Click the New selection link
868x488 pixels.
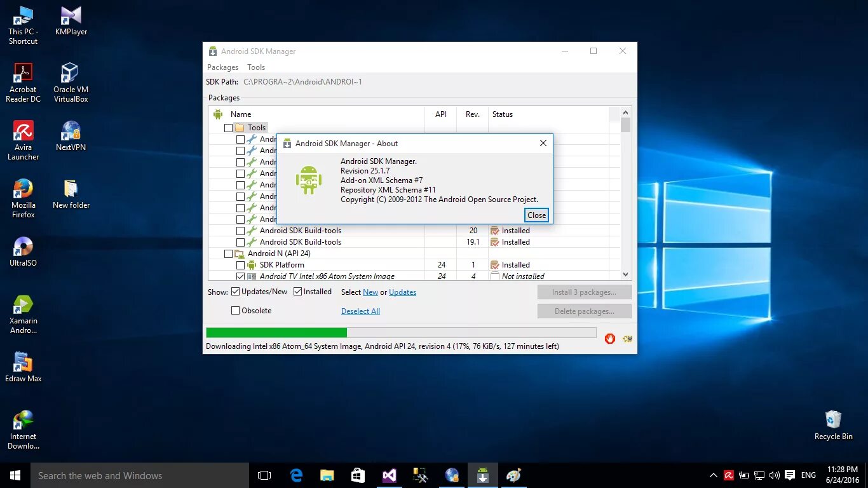point(370,292)
